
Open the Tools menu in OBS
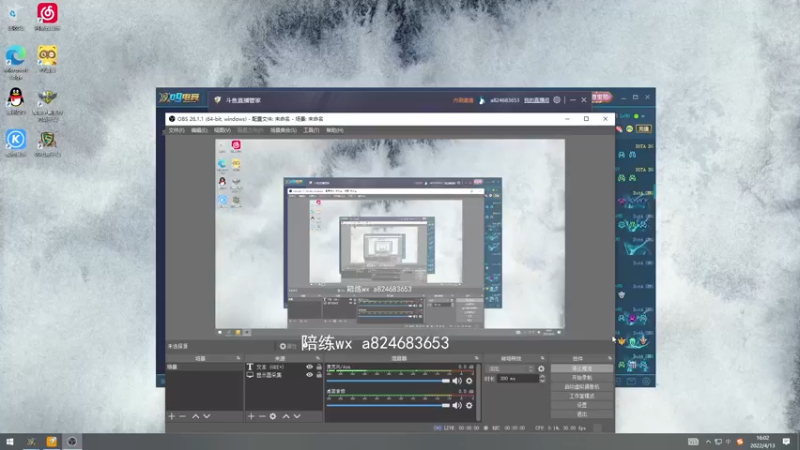coord(311,131)
